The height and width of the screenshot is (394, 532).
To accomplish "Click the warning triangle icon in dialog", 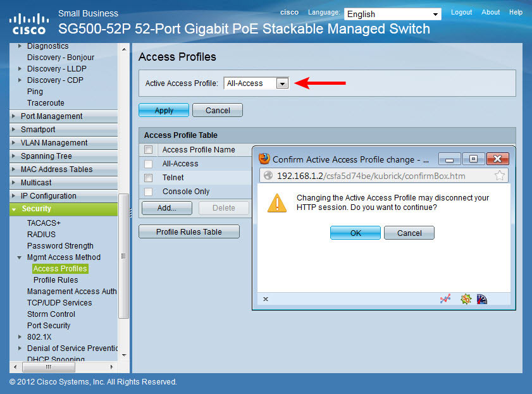I will point(277,203).
